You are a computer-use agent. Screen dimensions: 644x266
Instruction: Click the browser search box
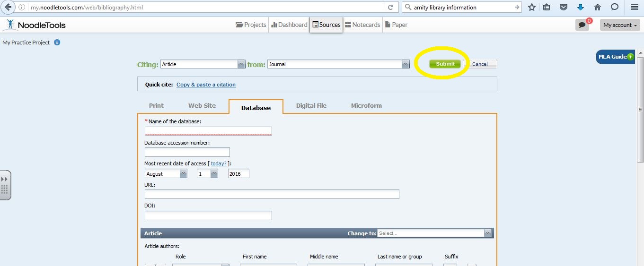tap(461, 8)
